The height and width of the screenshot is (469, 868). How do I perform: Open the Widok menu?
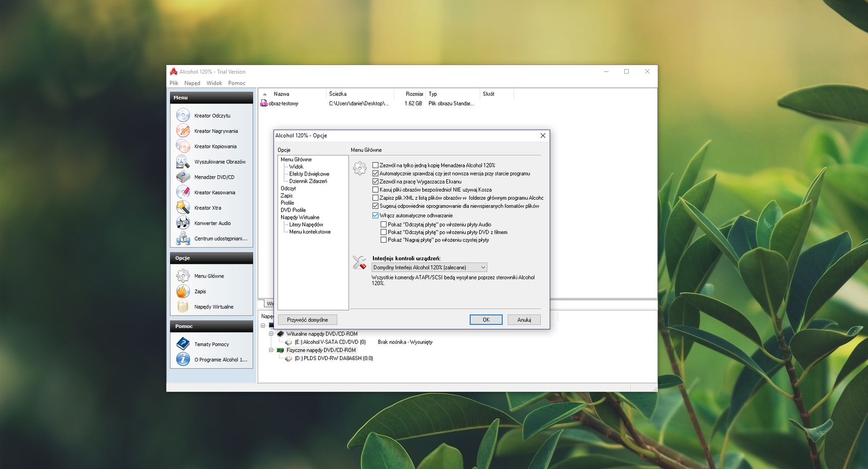coord(214,83)
